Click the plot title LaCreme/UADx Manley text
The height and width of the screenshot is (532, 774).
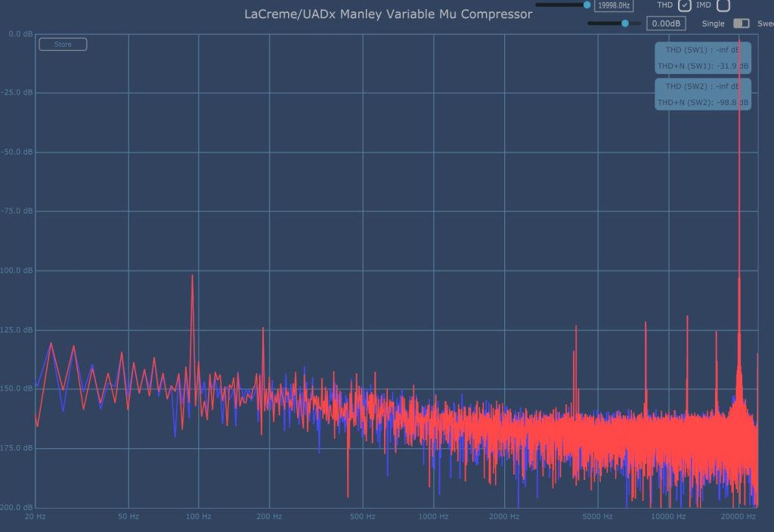(388, 14)
